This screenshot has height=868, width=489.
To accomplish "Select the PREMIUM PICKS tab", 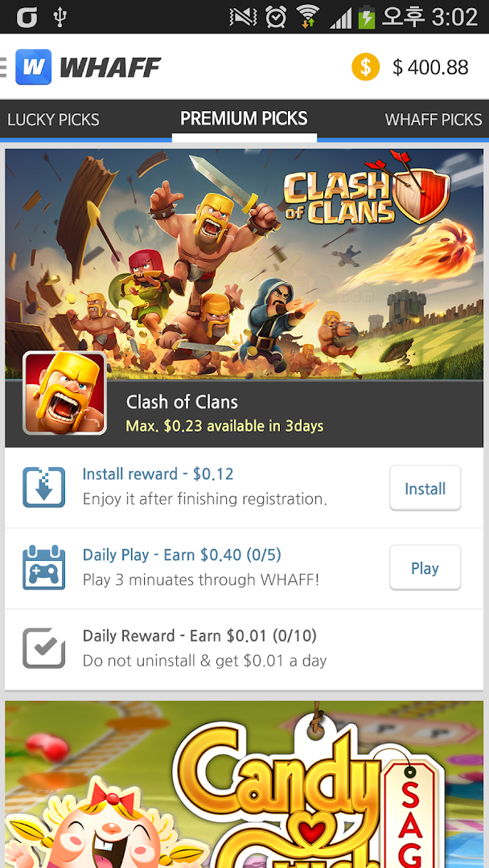I will tap(244, 118).
